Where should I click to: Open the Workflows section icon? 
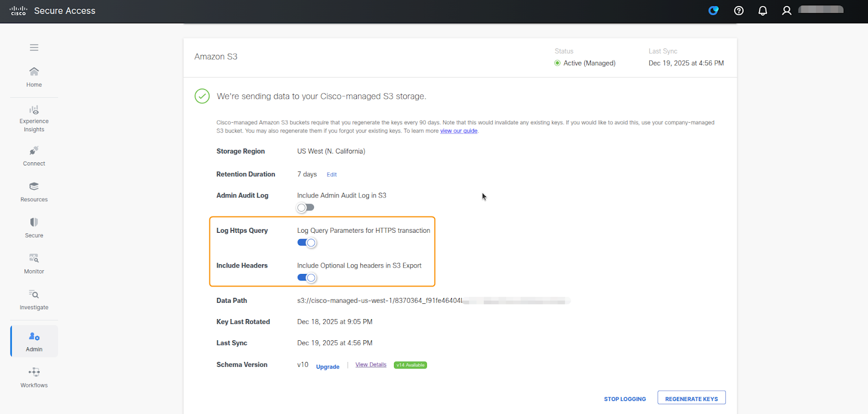click(x=34, y=372)
